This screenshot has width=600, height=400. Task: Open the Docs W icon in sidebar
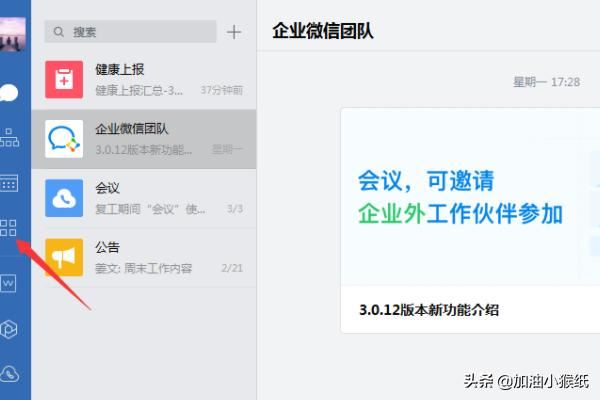(x=8, y=284)
